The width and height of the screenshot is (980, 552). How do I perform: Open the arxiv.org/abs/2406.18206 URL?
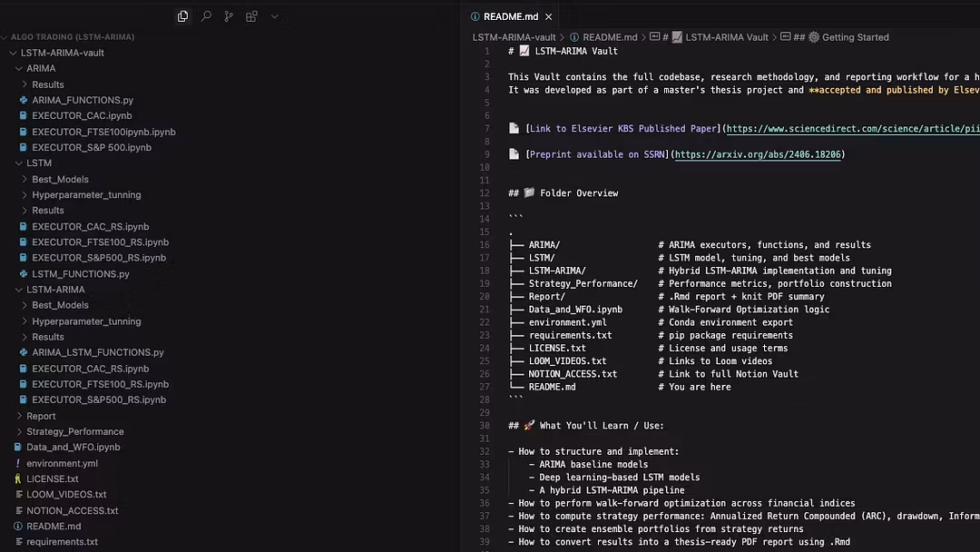pos(758,154)
